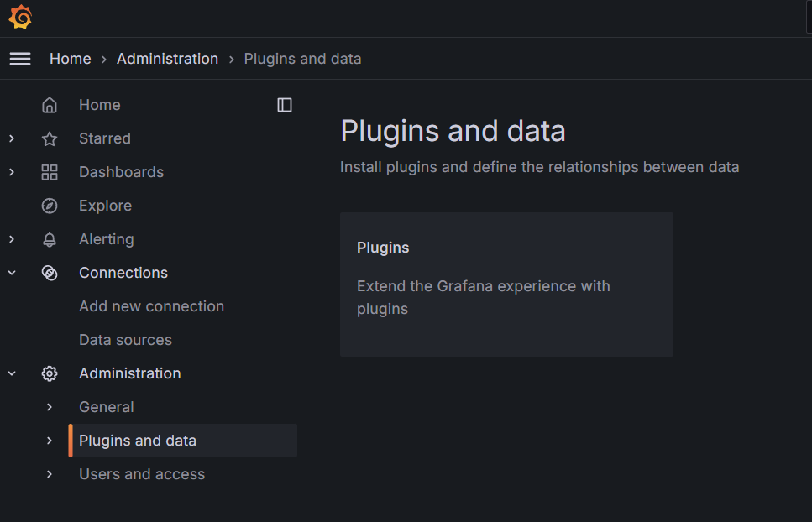Expand the Starred section chevron
The height and width of the screenshot is (522, 812).
coord(12,138)
